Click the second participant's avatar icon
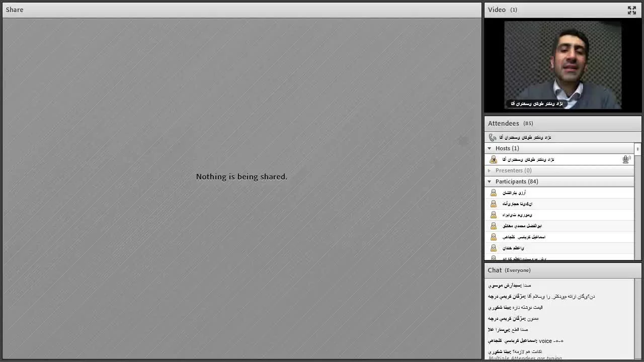 [493, 204]
